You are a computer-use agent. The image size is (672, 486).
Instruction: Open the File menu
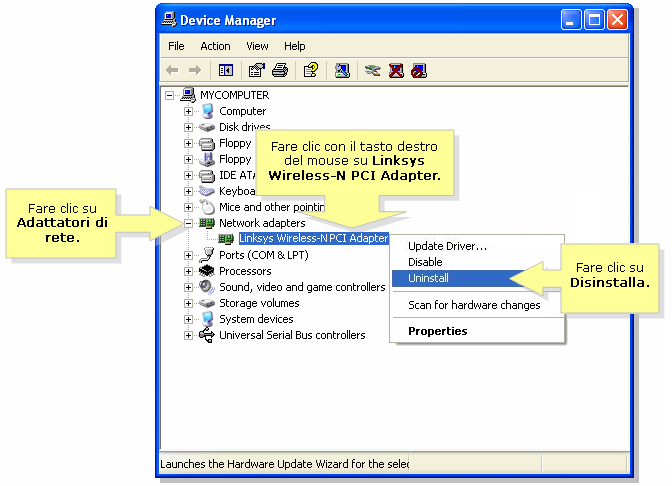[x=176, y=46]
